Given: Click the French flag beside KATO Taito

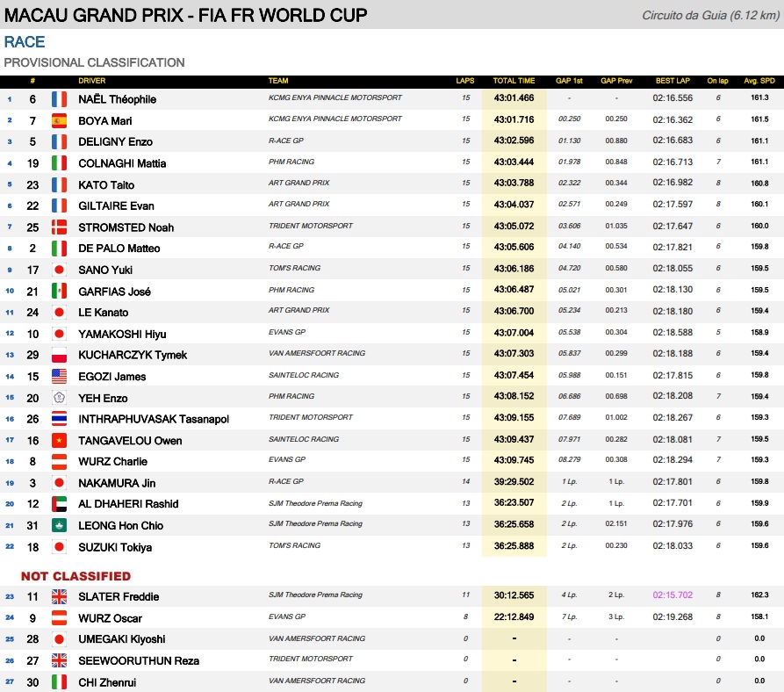Looking at the screenshot, I should [59, 184].
